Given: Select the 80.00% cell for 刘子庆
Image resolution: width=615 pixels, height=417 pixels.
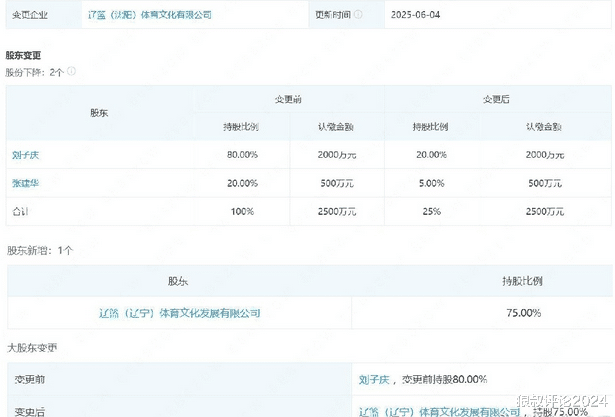Looking at the screenshot, I should (x=242, y=155).
